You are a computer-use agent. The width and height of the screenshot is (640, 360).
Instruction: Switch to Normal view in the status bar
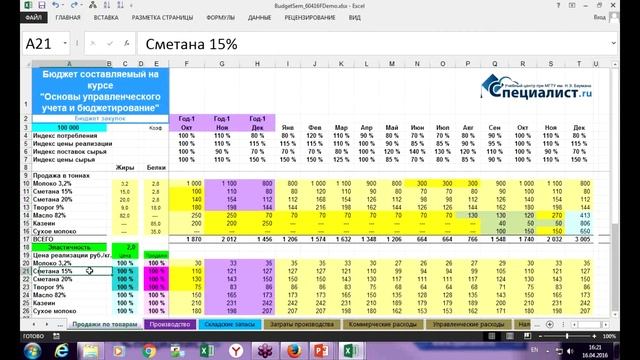point(492,336)
